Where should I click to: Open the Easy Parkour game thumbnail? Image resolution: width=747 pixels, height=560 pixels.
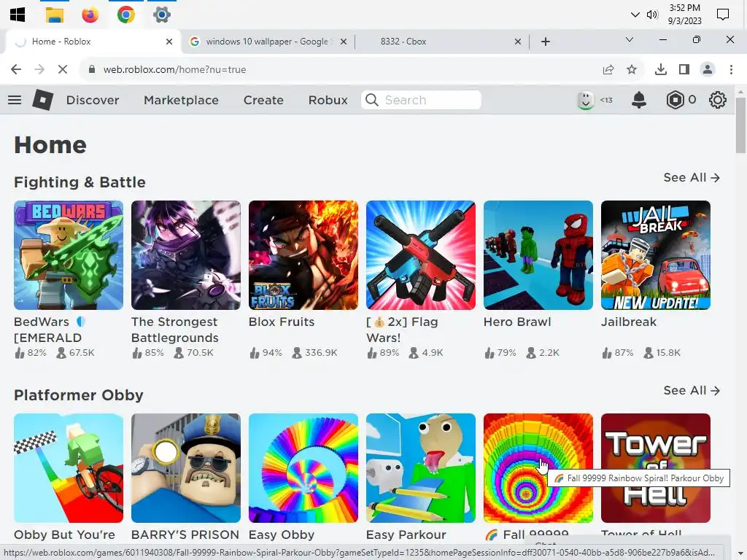pyautogui.click(x=421, y=468)
